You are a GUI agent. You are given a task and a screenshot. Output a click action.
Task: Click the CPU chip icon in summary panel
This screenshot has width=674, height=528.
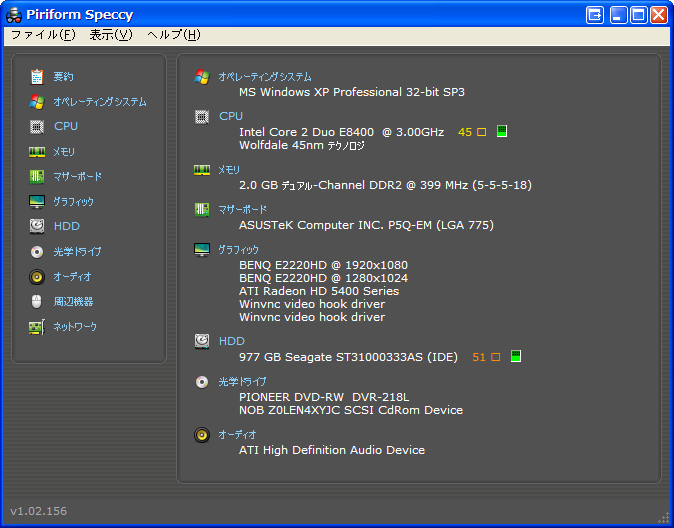click(202, 117)
